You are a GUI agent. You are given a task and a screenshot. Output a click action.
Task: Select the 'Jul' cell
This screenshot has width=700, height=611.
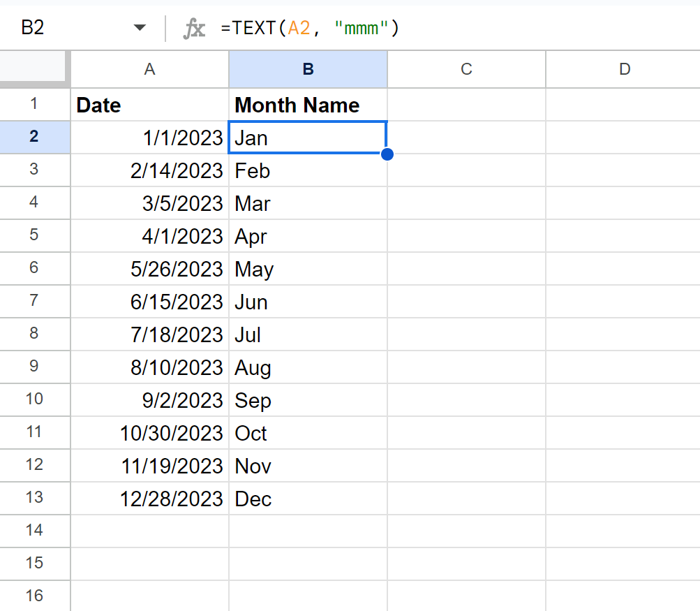[308, 334]
